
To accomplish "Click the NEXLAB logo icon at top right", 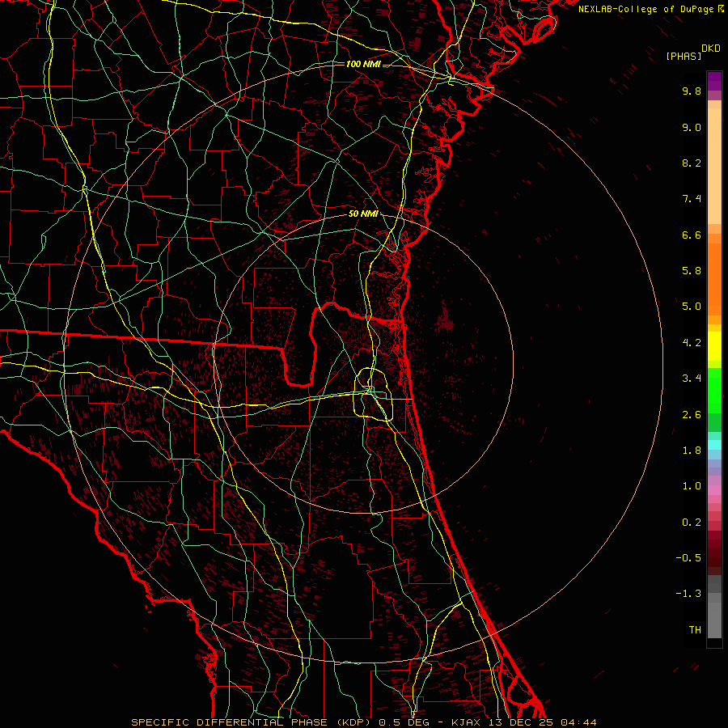I will point(721,8).
